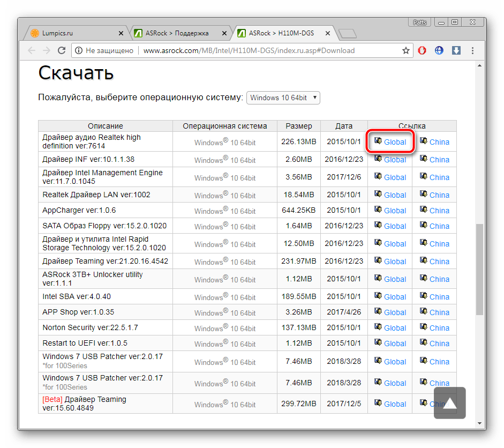
Task: Reload the page with the refresh icon
Action: (62, 51)
